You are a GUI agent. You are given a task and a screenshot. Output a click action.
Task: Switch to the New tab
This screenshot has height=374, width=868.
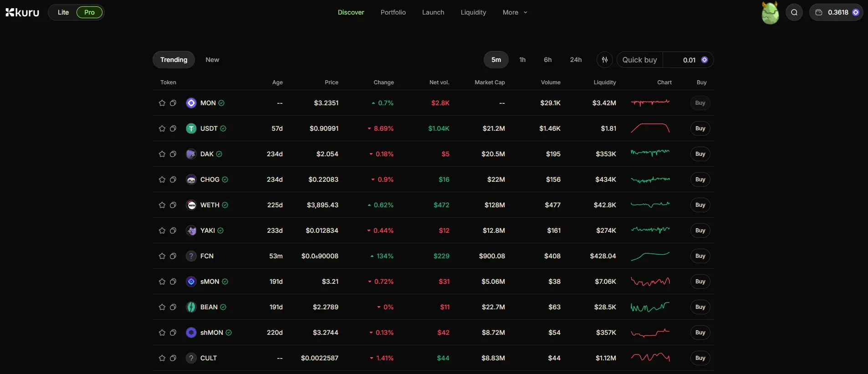[x=212, y=60]
